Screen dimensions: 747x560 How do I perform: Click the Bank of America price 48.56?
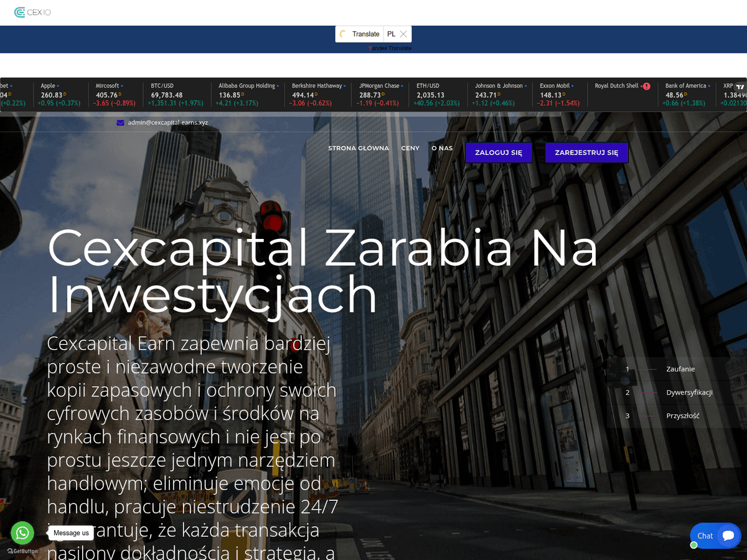pyautogui.click(x=675, y=95)
